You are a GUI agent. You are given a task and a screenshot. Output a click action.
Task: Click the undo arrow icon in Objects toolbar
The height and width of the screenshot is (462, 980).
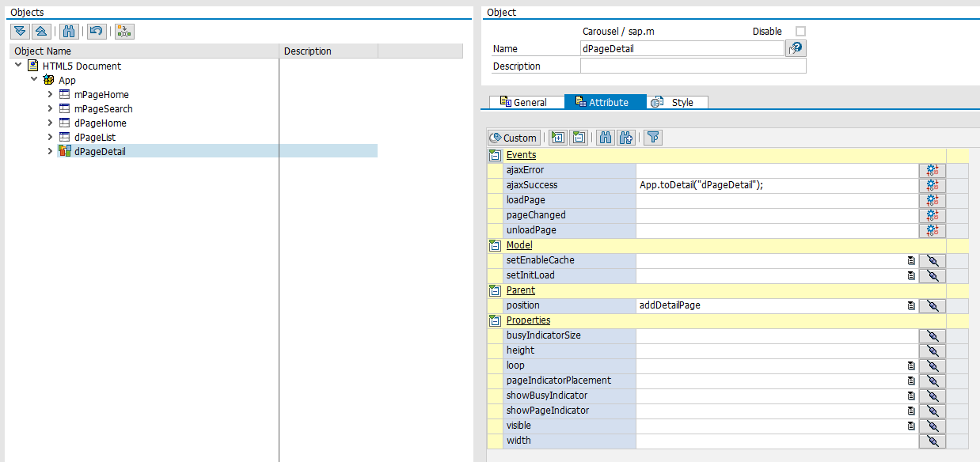pyautogui.click(x=96, y=31)
